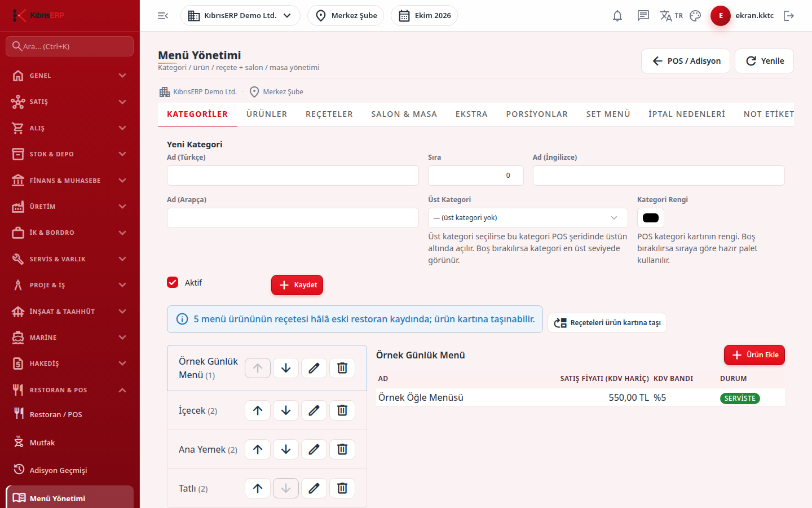This screenshot has height=508, width=812.
Task: Click the Kaydet button
Action: click(x=297, y=285)
